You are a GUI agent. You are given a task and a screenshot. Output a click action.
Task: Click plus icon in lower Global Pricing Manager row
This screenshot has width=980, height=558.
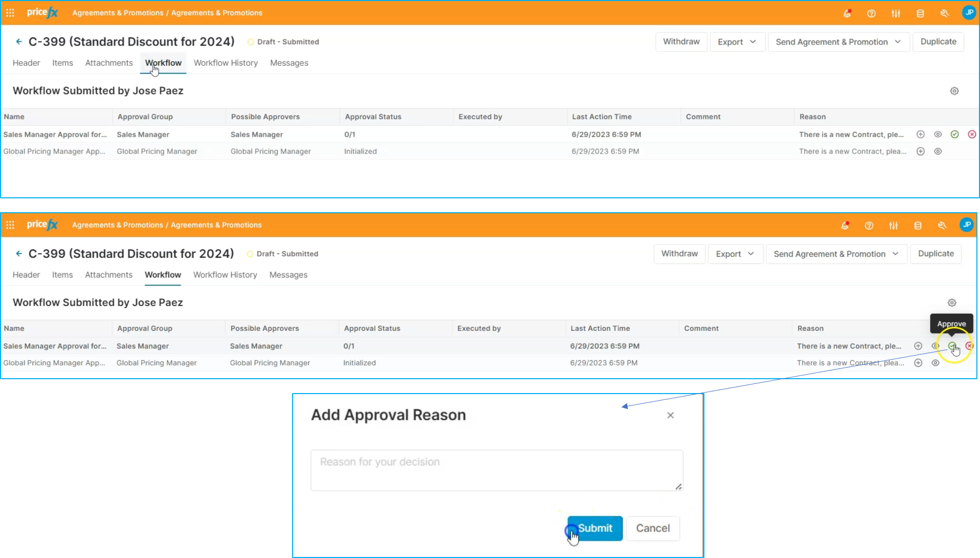[918, 363]
